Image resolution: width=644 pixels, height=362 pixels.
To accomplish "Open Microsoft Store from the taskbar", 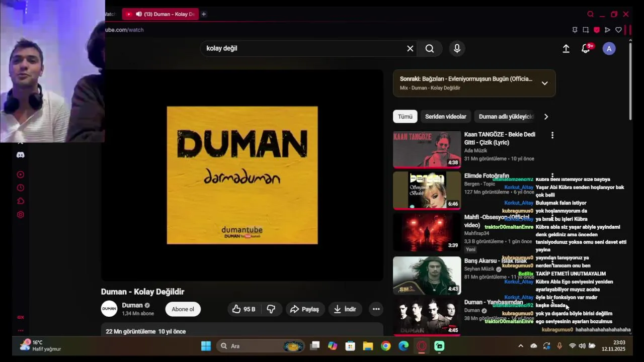I will point(350,346).
